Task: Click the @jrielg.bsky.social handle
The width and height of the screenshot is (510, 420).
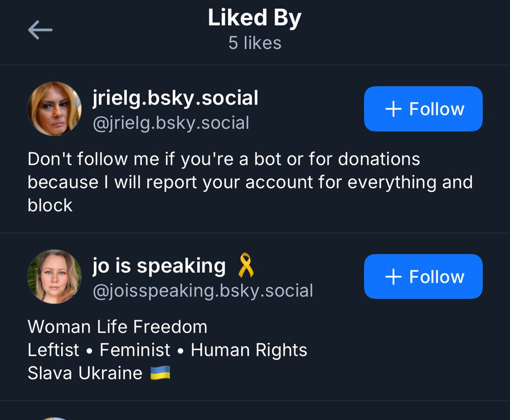Action: click(x=171, y=123)
